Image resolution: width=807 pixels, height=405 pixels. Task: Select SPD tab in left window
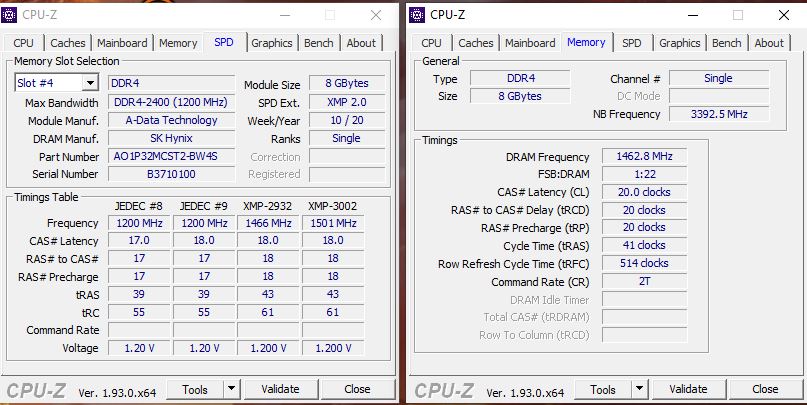pos(224,42)
